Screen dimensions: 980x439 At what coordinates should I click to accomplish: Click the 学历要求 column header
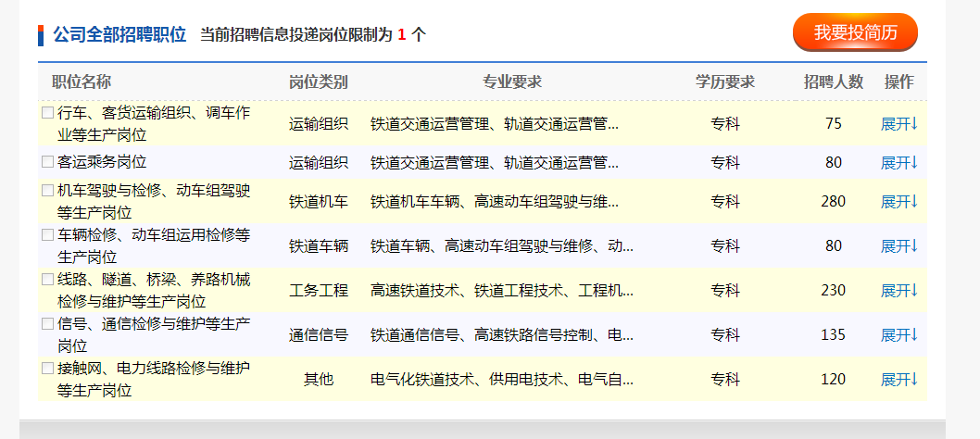pos(725,82)
